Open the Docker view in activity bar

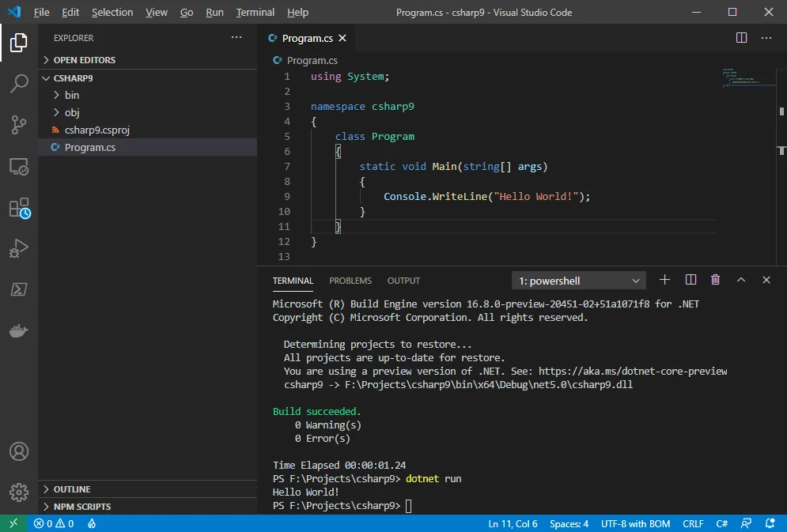tap(19, 330)
